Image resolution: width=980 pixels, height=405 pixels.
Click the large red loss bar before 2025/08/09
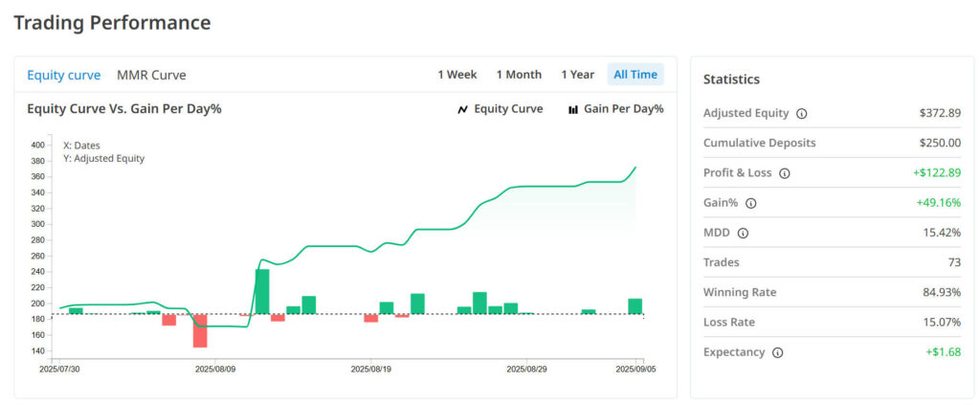[200, 330]
